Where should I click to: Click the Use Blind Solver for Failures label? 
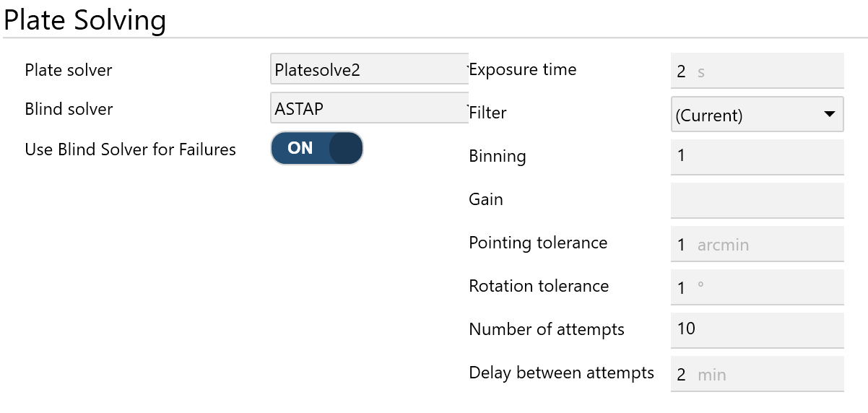click(130, 149)
